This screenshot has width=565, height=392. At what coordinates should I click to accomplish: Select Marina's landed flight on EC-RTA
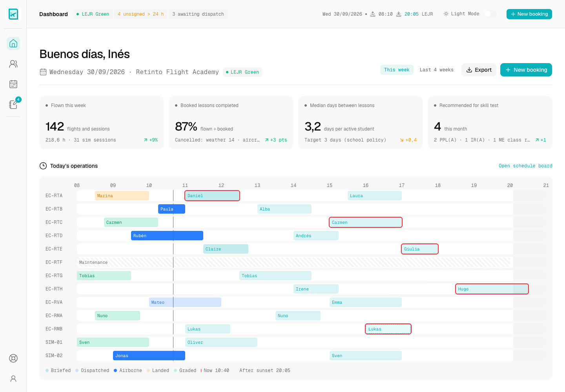tap(122, 196)
